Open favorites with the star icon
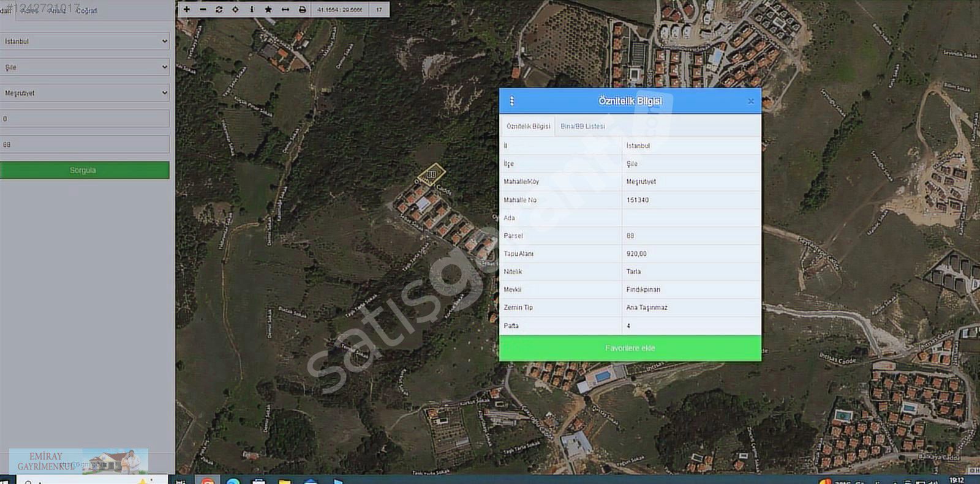This screenshot has height=484, width=980. (268, 10)
